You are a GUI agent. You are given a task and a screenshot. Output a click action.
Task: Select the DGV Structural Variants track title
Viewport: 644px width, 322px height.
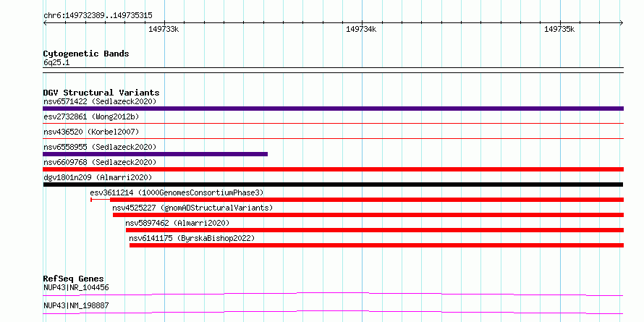101,93
